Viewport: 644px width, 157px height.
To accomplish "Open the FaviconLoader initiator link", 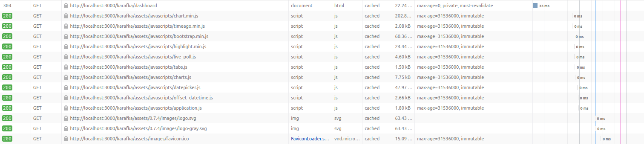I will coord(310,139).
